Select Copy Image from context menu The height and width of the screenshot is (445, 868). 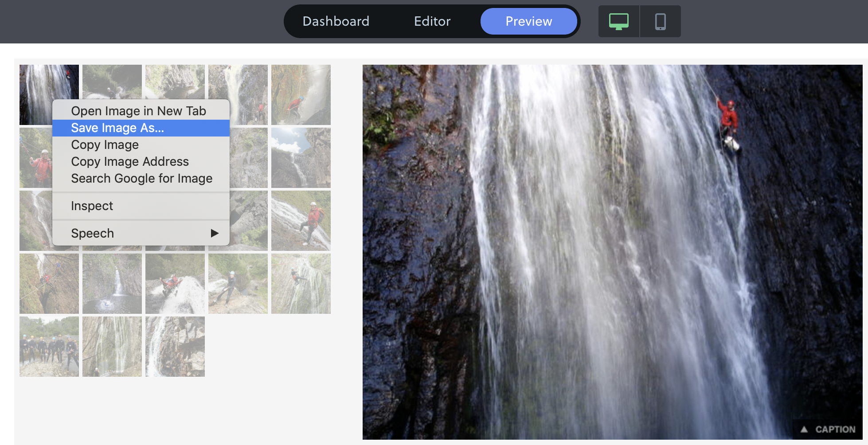tap(141, 144)
